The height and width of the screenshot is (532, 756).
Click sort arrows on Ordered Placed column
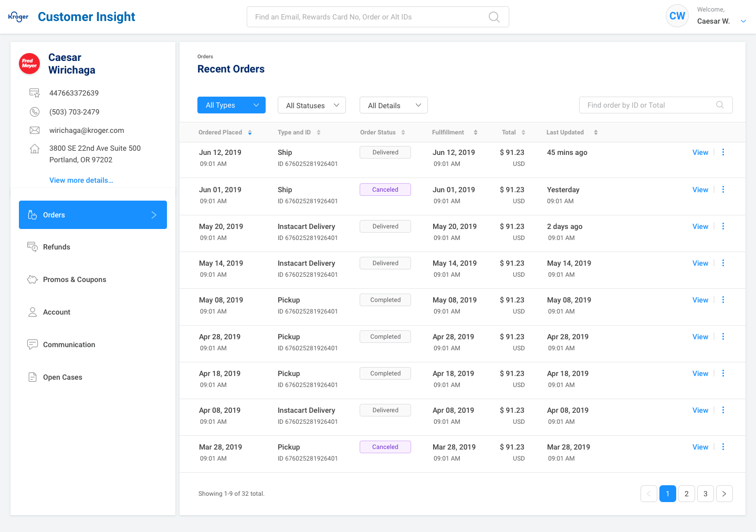(250, 132)
